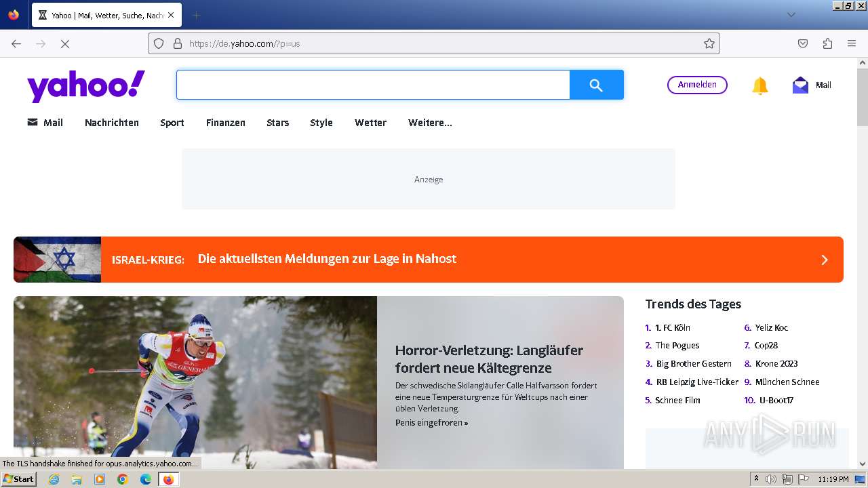
Task: Open Finanzen navigation item
Action: (226, 123)
